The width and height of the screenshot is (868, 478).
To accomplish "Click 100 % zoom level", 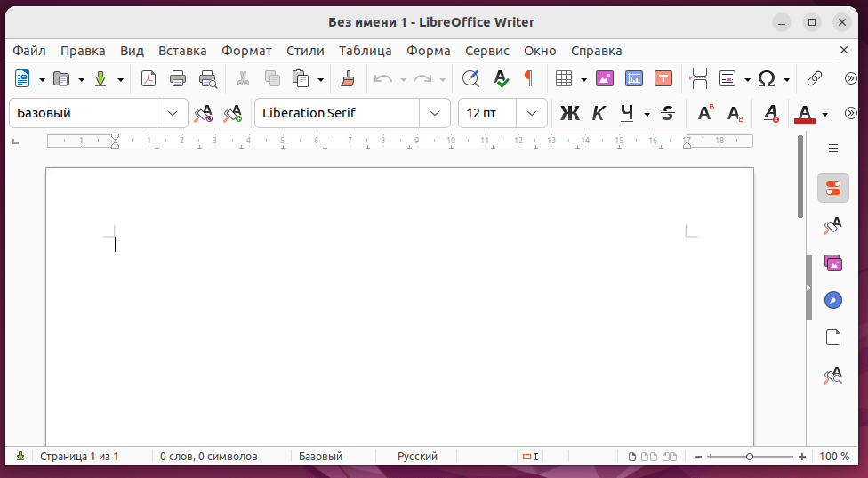I will (x=834, y=457).
